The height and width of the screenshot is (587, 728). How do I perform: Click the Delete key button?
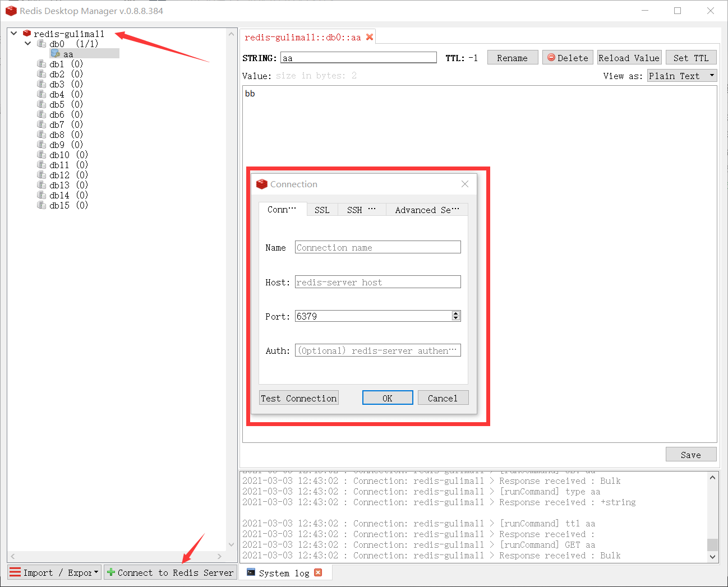pos(568,58)
